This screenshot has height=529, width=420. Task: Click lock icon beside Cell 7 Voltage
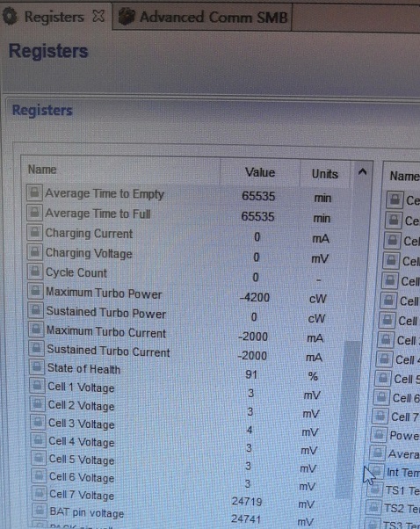pyautogui.click(x=40, y=493)
